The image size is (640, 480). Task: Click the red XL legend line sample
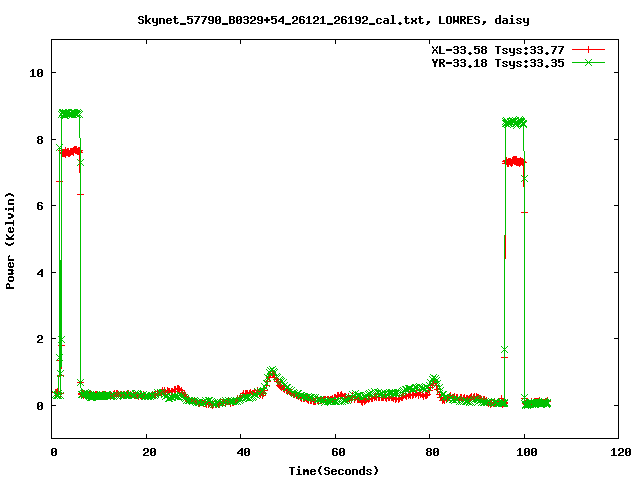588,50
